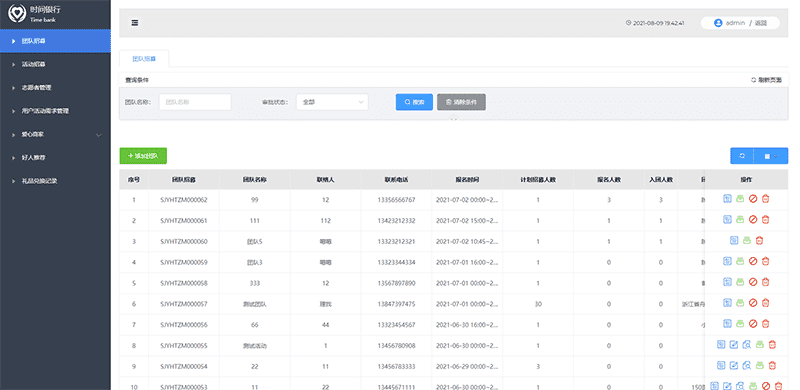Select the 团队招募 page tab

click(144, 59)
